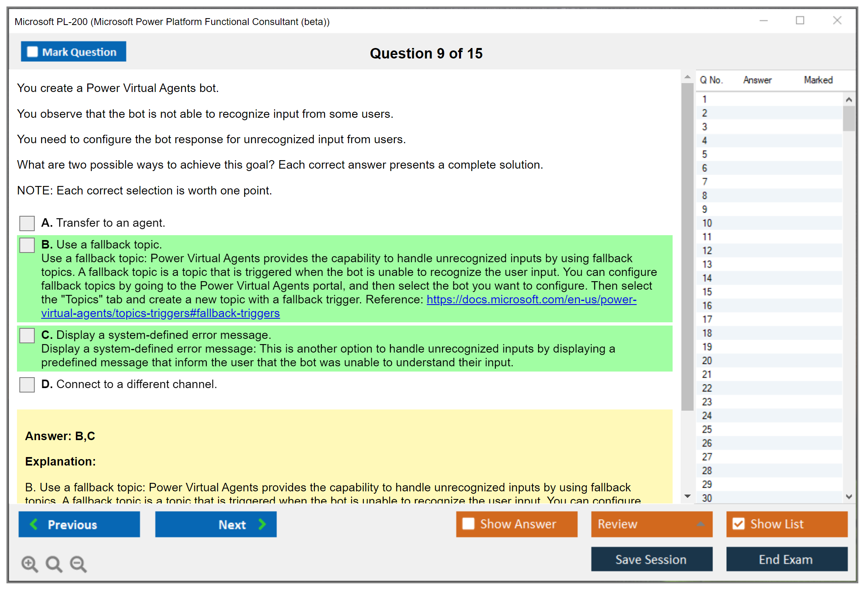The height and width of the screenshot is (593, 868).
Task: Select question 15 in the list
Action: (707, 292)
